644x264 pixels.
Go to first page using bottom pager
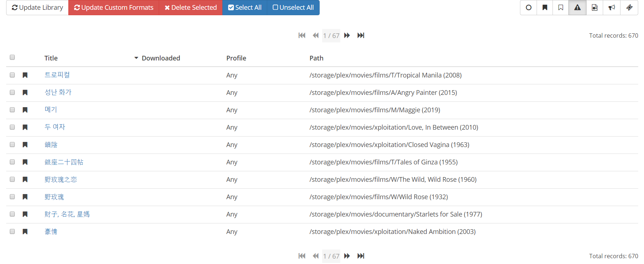click(302, 256)
